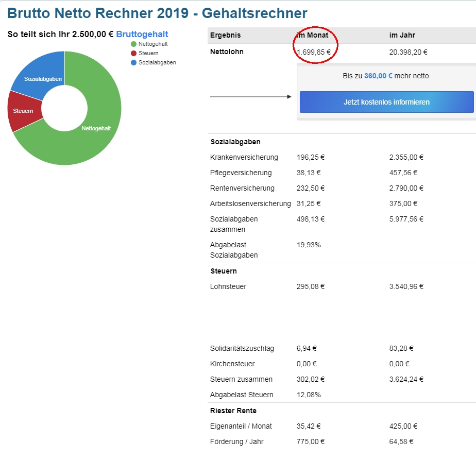Image resolution: width=476 pixels, height=476 pixels.
Task: Click the yearly Nettolohn value 20.398,20 €
Action: point(408,52)
